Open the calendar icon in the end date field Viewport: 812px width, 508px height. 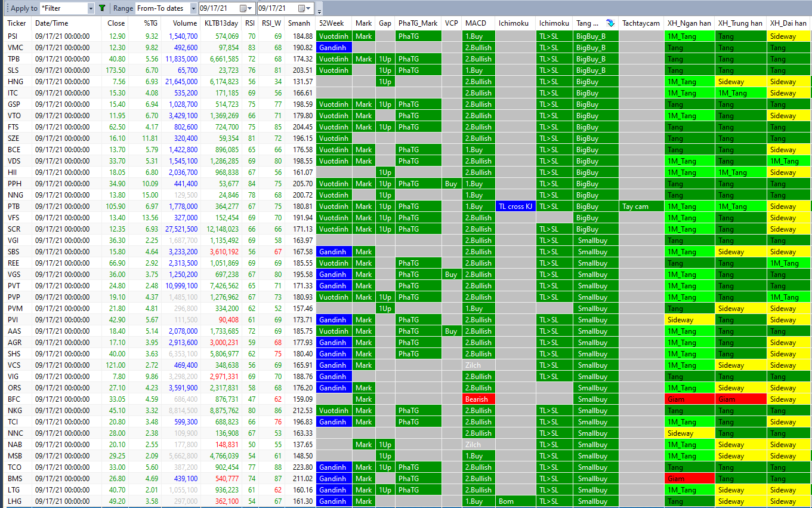click(x=301, y=8)
